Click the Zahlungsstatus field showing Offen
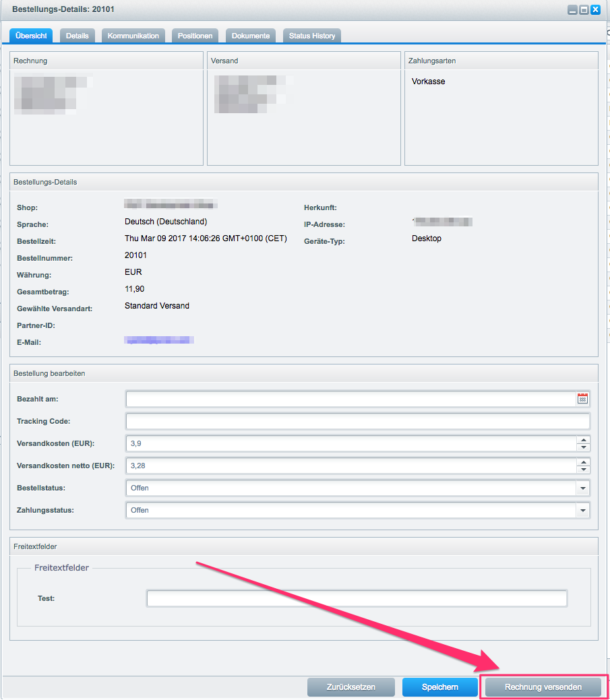The width and height of the screenshot is (610, 700). coord(351,510)
